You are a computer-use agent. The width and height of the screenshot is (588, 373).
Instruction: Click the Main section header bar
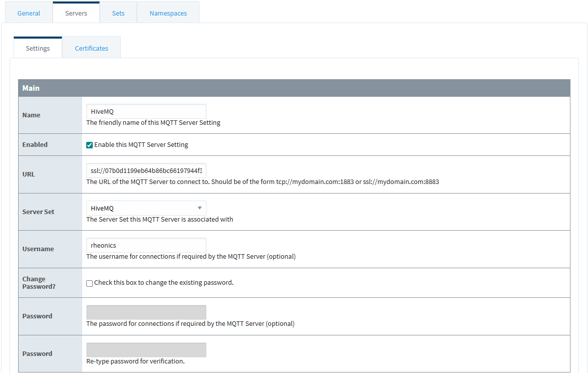click(x=294, y=88)
